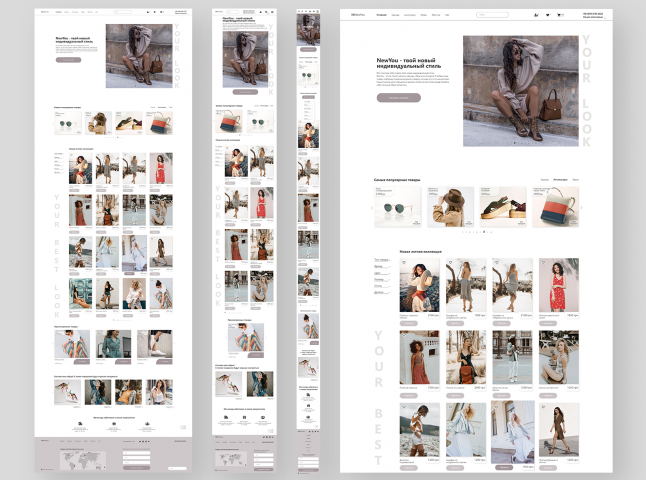Toggle favorite heart on brown dress walking product, right mockup

[x=543, y=407]
